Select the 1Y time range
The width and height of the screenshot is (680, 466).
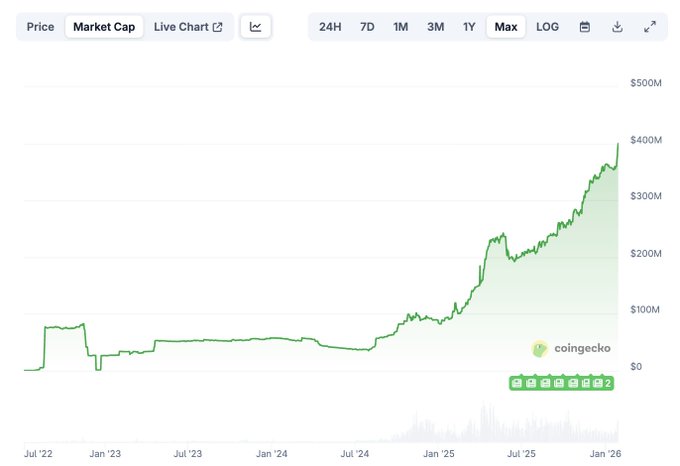point(469,26)
